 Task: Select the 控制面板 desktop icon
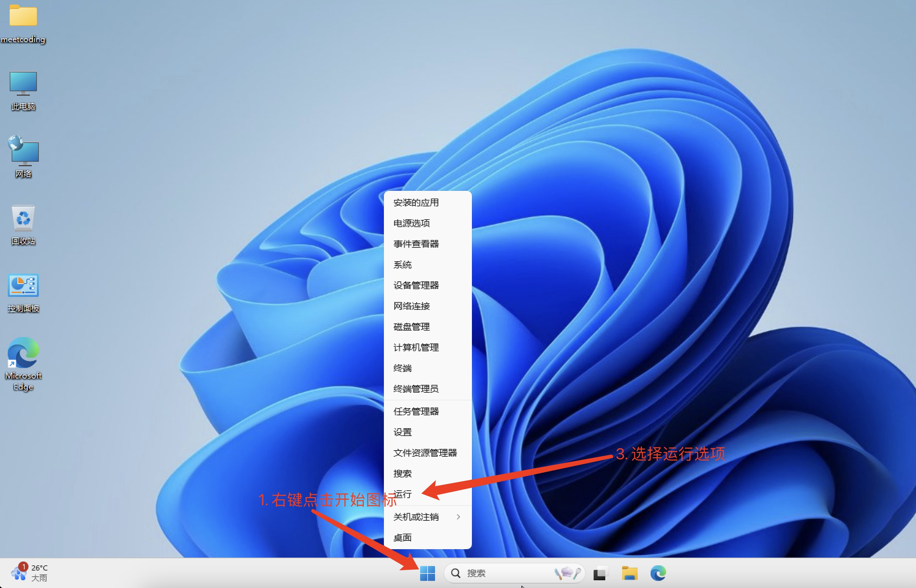(23, 286)
